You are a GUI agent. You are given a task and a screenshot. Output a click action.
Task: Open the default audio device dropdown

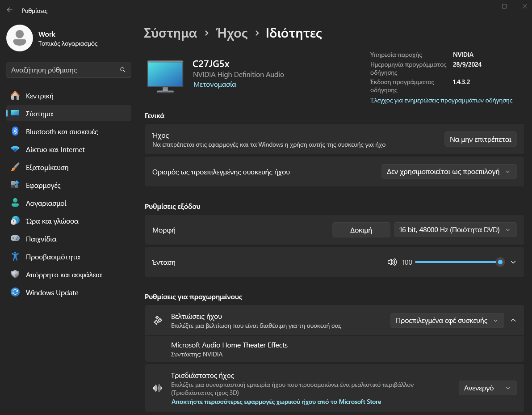[x=448, y=172]
